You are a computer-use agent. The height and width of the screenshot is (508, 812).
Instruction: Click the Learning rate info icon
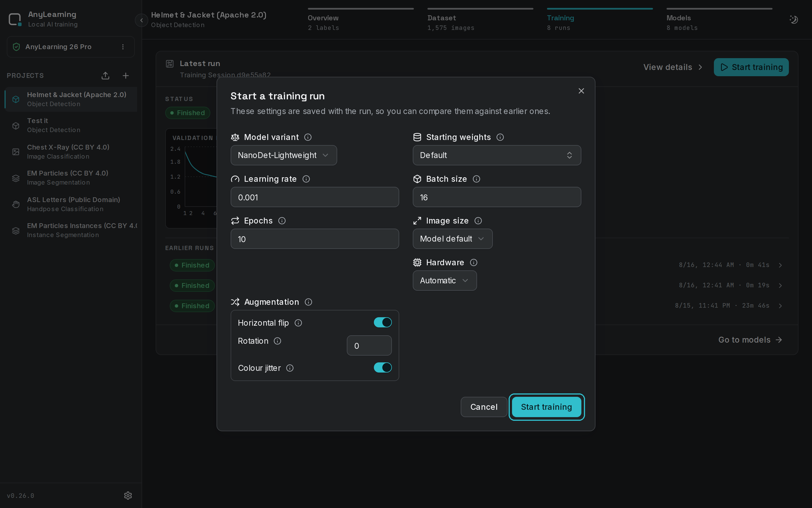[x=306, y=179]
